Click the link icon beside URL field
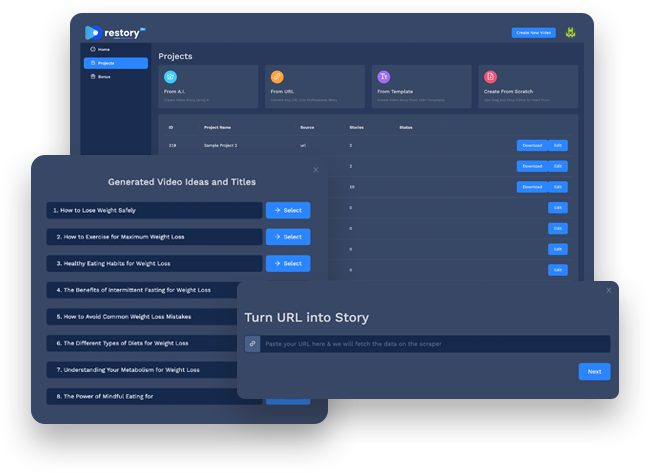The width and height of the screenshot is (650, 473). tap(253, 344)
